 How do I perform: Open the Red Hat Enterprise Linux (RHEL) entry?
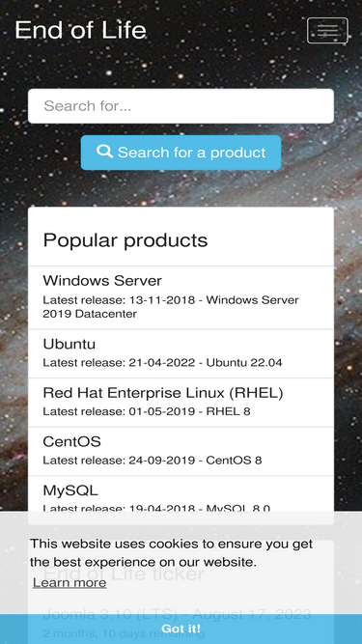click(x=181, y=403)
